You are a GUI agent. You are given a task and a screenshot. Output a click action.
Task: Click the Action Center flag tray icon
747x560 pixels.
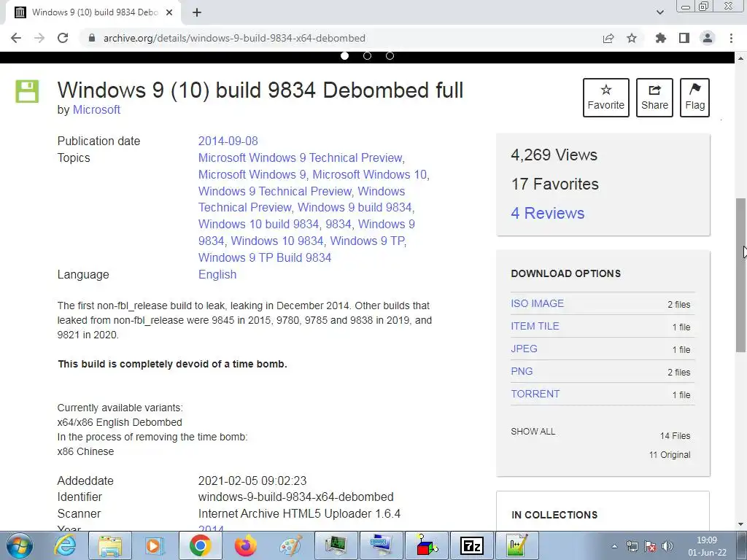point(650,546)
